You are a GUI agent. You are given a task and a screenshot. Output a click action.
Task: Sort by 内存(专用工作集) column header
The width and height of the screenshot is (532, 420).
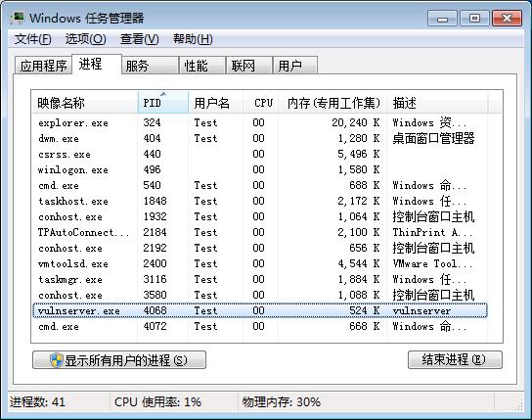tap(332, 102)
